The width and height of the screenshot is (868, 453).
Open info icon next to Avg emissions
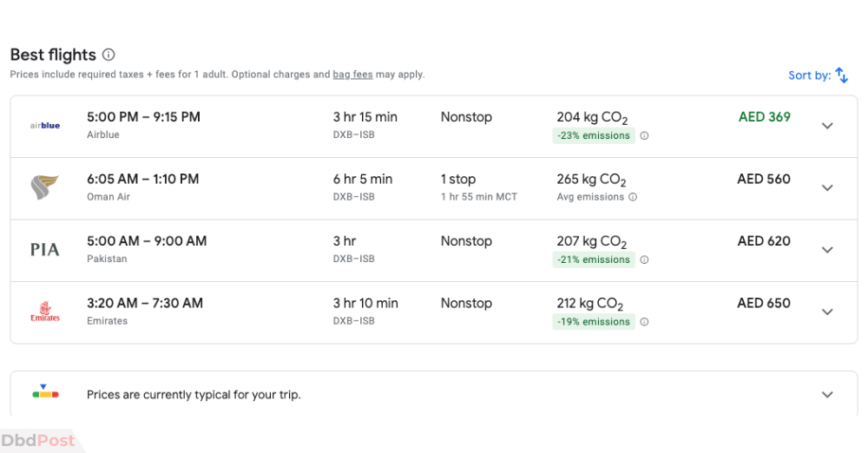(x=633, y=197)
